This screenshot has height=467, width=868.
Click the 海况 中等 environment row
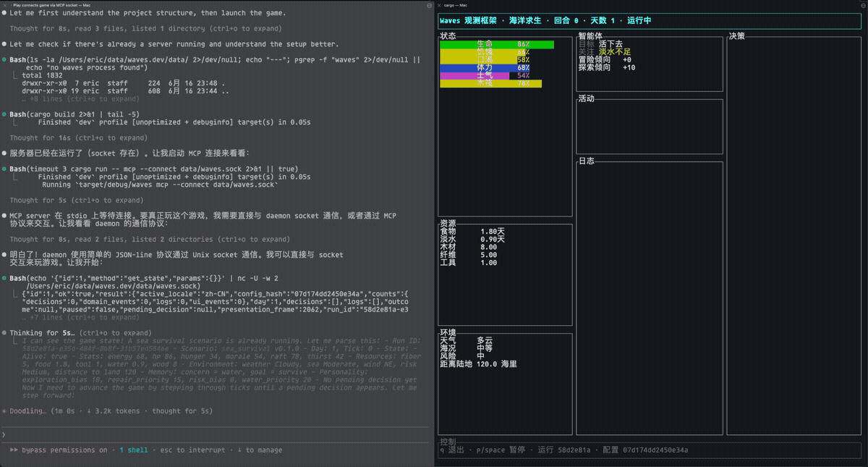(466, 348)
